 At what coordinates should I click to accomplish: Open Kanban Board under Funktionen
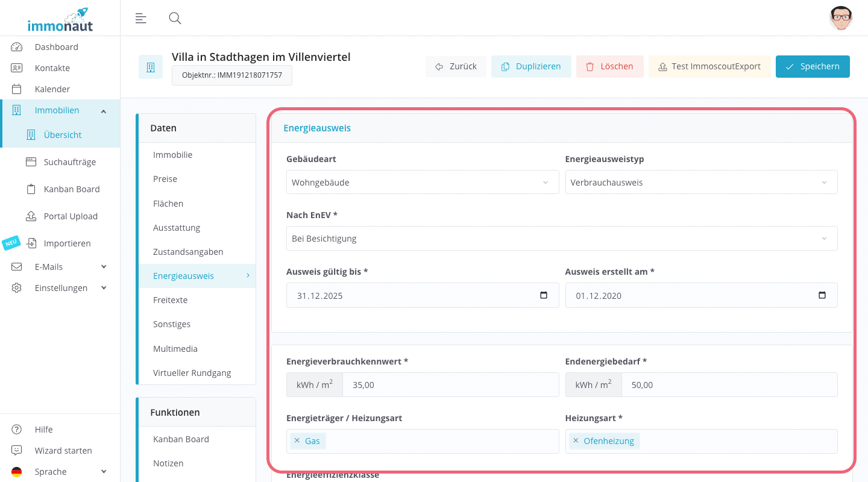point(197,439)
